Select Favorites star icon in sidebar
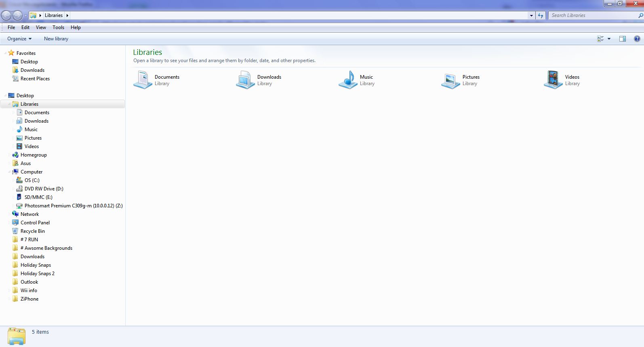644x347 pixels. [11, 53]
